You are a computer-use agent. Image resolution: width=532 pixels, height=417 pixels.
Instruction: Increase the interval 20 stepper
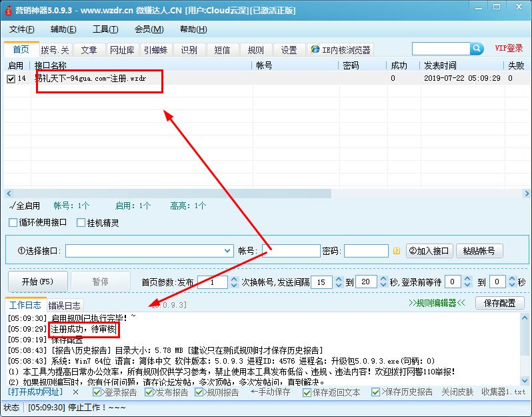click(x=383, y=279)
